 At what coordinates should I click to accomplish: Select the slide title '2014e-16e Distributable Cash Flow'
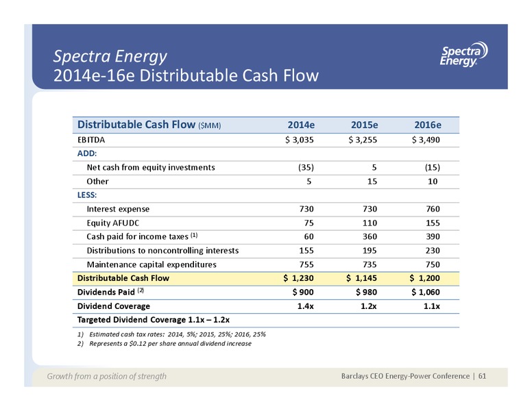tap(186, 75)
